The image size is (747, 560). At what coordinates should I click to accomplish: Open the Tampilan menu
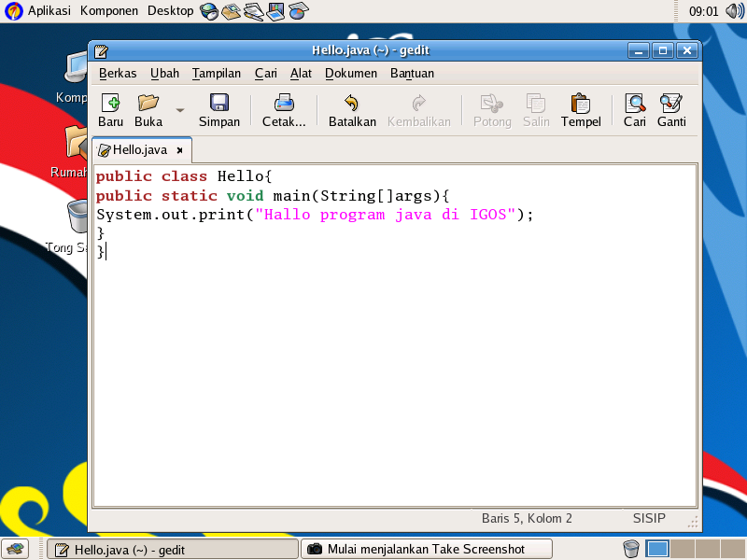(x=217, y=74)
